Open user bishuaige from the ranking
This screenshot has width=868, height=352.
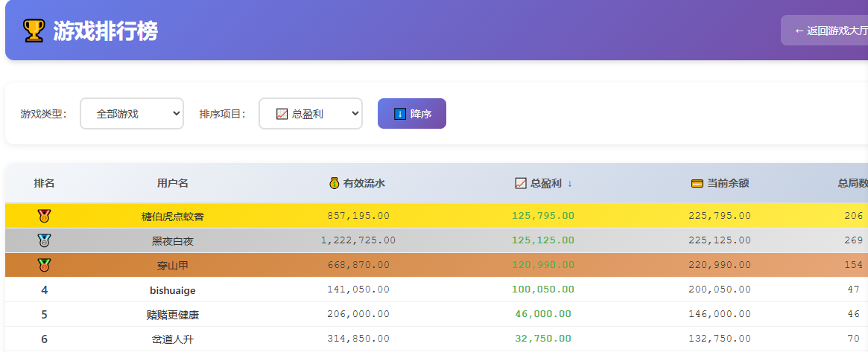tap(173, 290)
